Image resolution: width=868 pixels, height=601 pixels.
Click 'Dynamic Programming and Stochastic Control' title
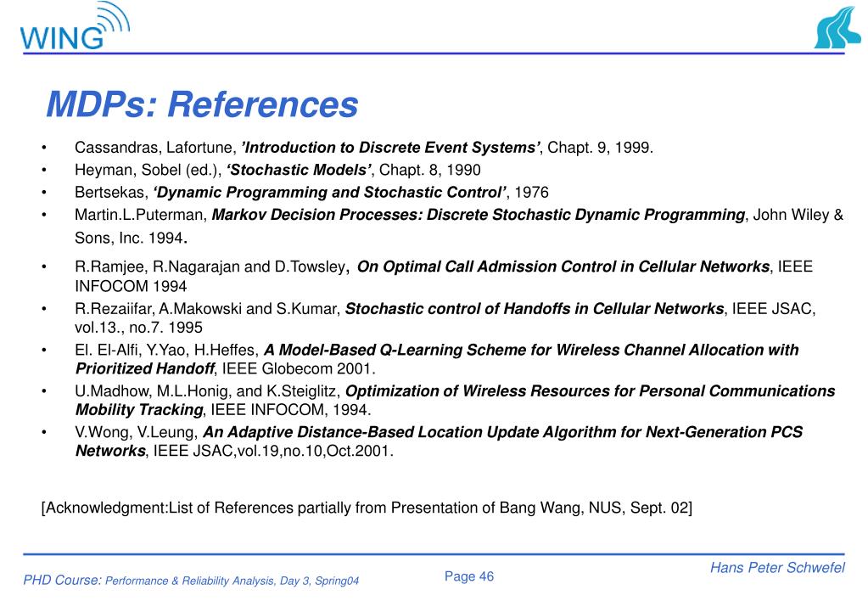point(329,192)
